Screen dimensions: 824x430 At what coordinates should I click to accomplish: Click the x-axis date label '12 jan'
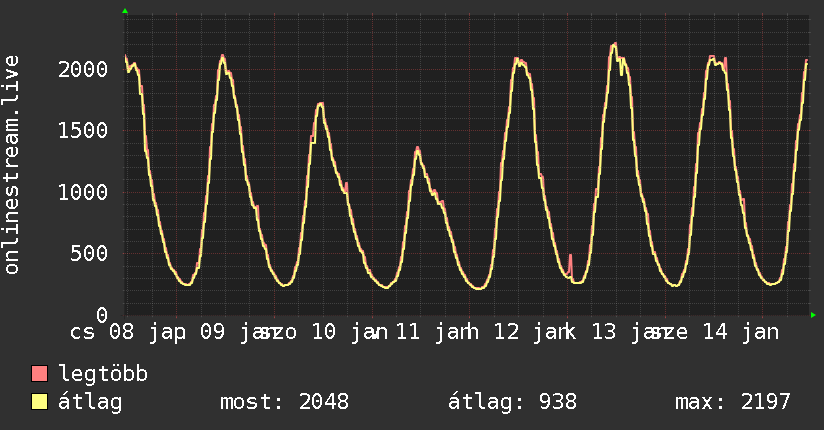coord(533,332)
